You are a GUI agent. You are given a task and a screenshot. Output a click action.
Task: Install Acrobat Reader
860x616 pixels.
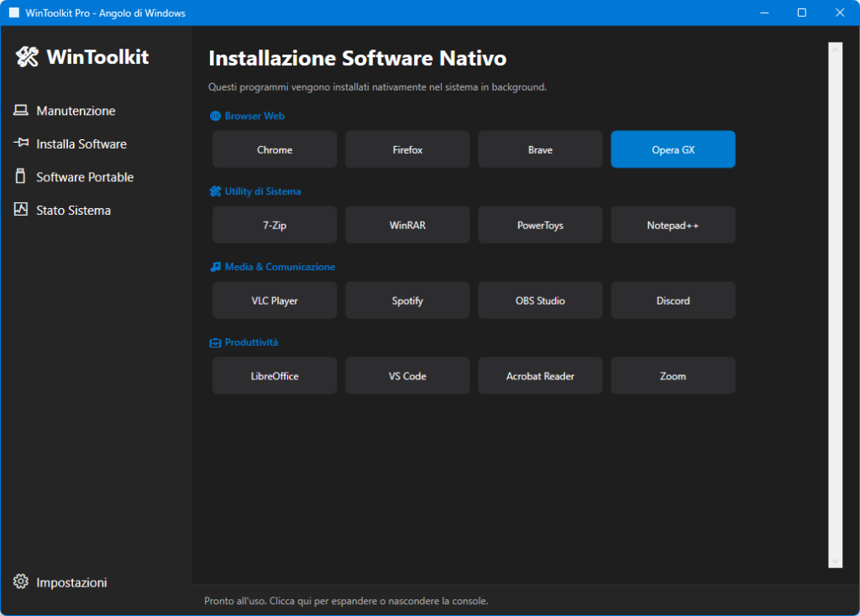point(540,375)
